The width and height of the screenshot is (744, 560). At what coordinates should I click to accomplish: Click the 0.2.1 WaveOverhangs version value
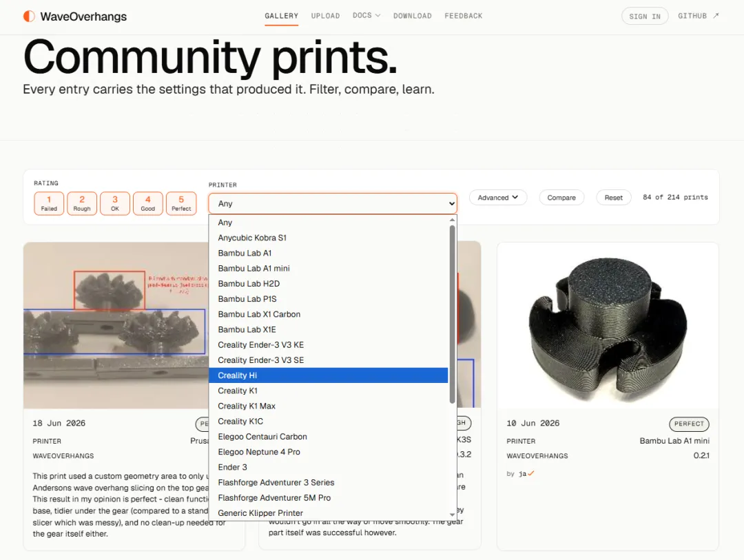701,455
